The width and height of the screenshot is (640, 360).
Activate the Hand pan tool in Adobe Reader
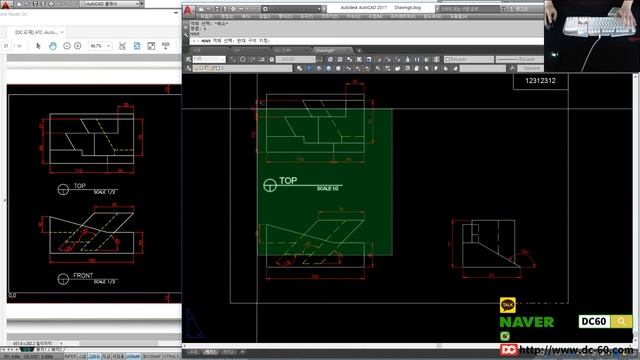(53, 46)
